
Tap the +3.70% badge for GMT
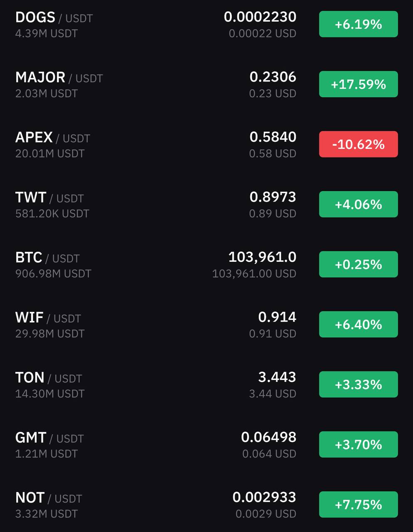click(x=359, y=444)
